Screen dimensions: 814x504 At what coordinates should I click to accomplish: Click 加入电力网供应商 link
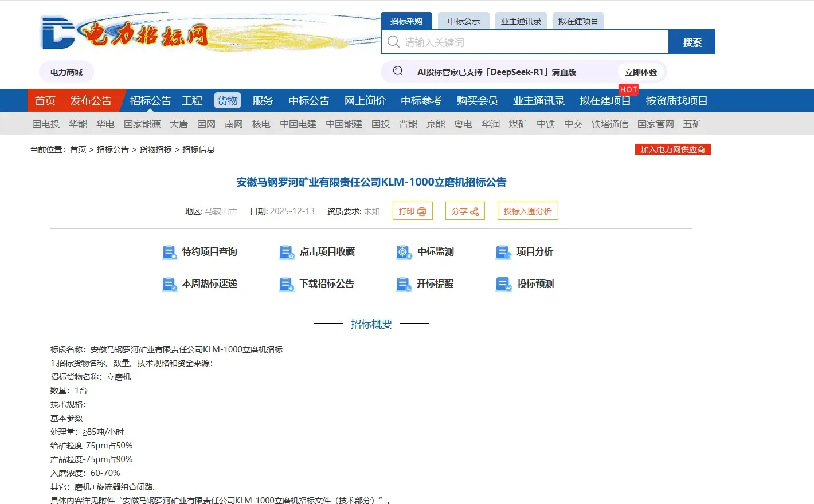673,149
